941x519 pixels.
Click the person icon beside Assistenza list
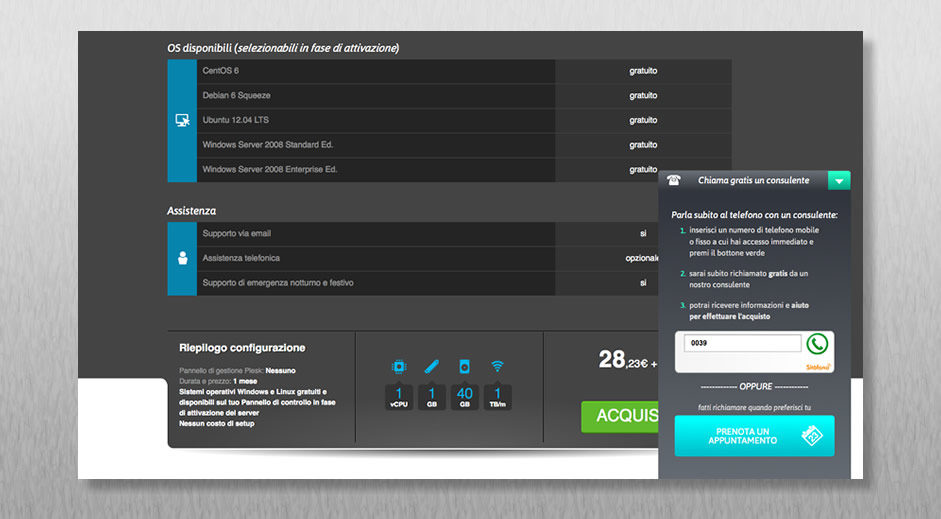(x=182, y=258)
